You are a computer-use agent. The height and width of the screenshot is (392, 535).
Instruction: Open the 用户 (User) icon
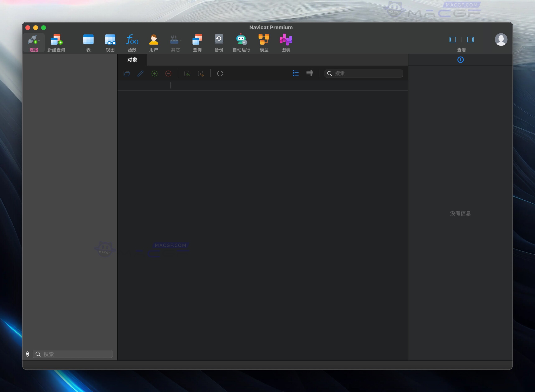pos(153,40)
